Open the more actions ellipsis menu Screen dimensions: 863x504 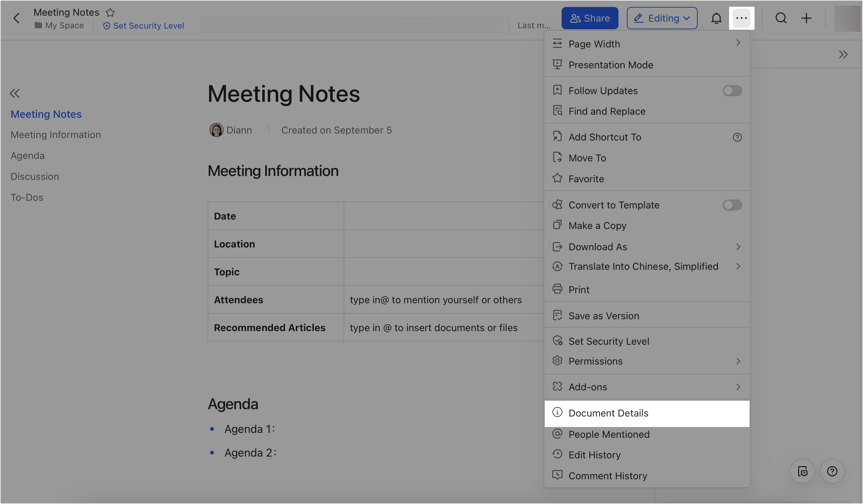[742, 18]
